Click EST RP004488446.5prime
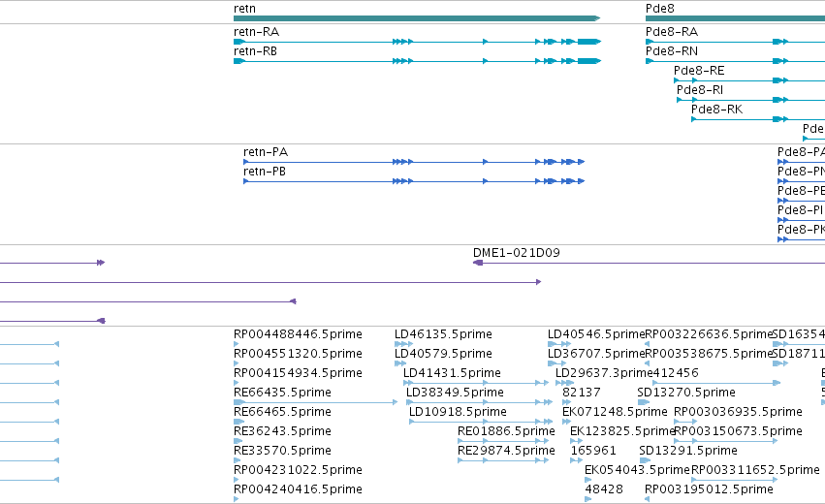Screen dimensions: 825x504 point(298,334)
